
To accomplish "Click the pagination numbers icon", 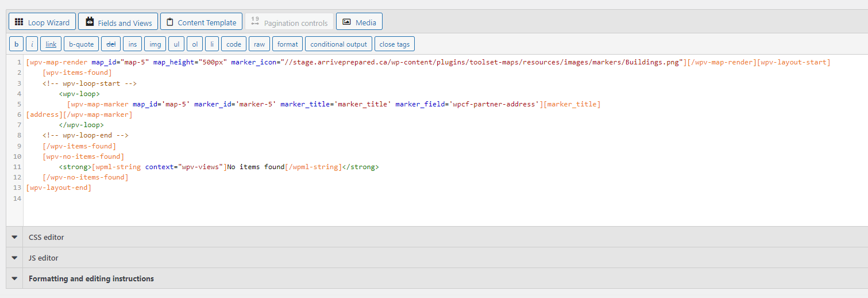I will [x=255, y=22].
